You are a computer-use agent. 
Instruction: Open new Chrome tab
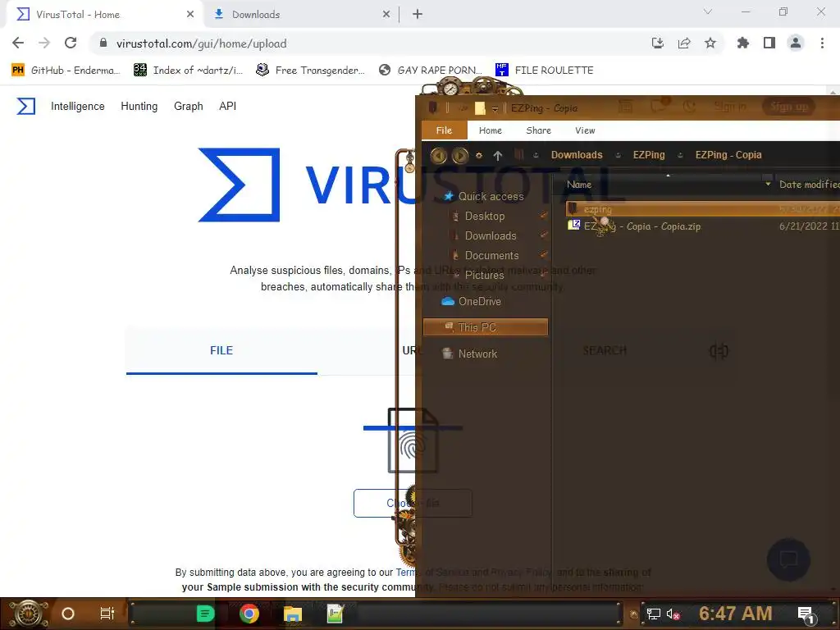point(418,15)
